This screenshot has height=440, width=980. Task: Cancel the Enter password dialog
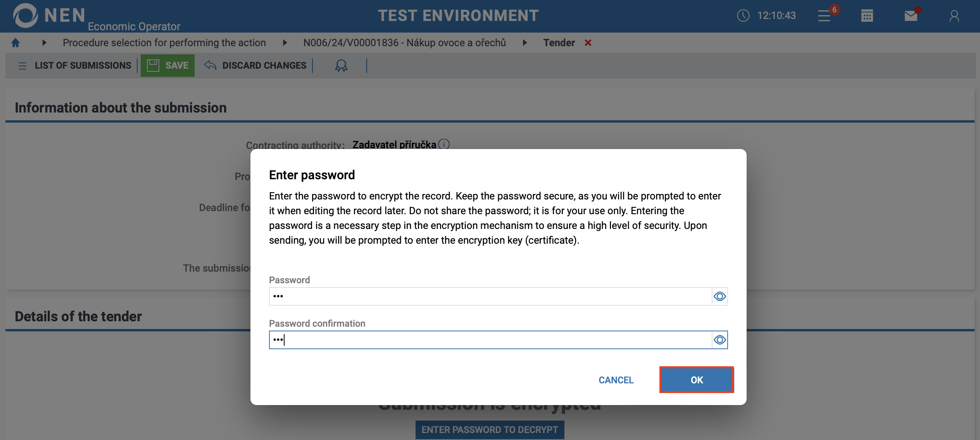(x=616, y=380)
